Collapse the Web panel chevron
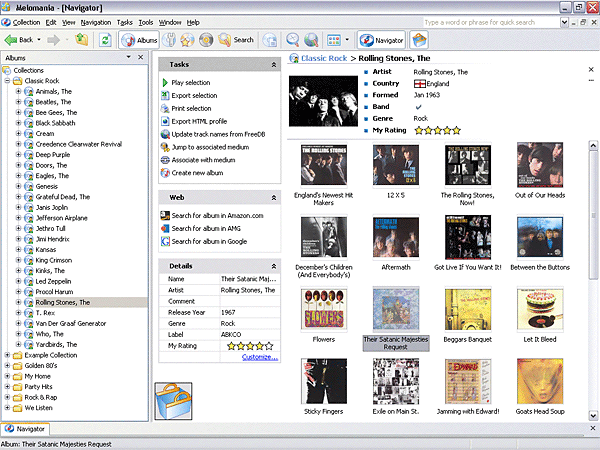 (274, 198)
